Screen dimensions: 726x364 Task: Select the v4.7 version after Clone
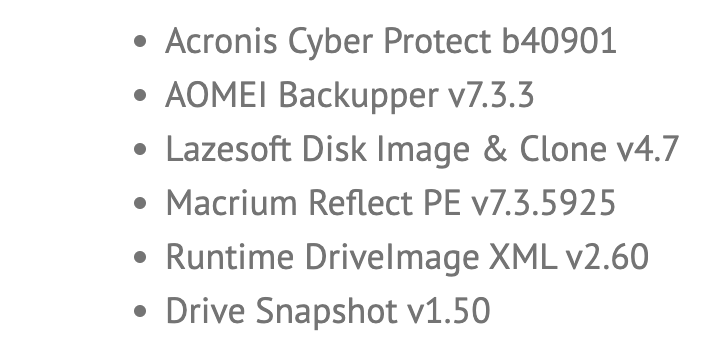click(647, 149)
